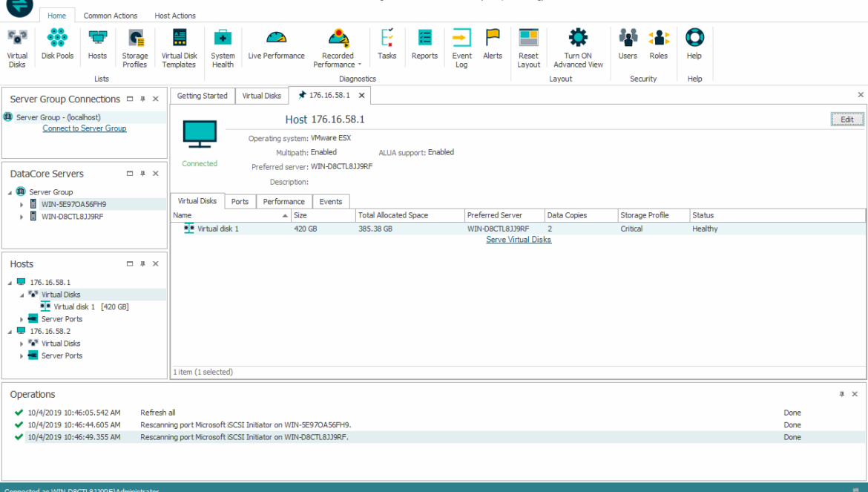Open Roles security settings

pyautogui.click(x=659, y=45)
